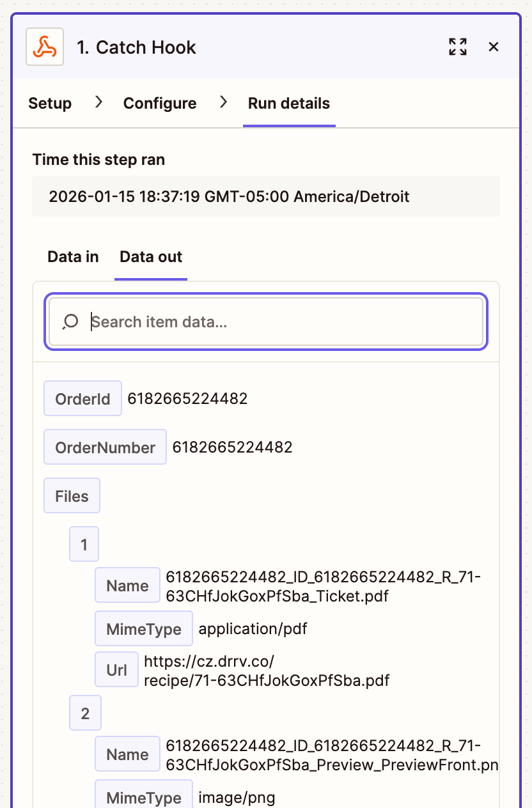Image resolution: width=532 pixels, height=808 pixels.
Task: Close the Catch Hook panel
Action: coord(494,47)
